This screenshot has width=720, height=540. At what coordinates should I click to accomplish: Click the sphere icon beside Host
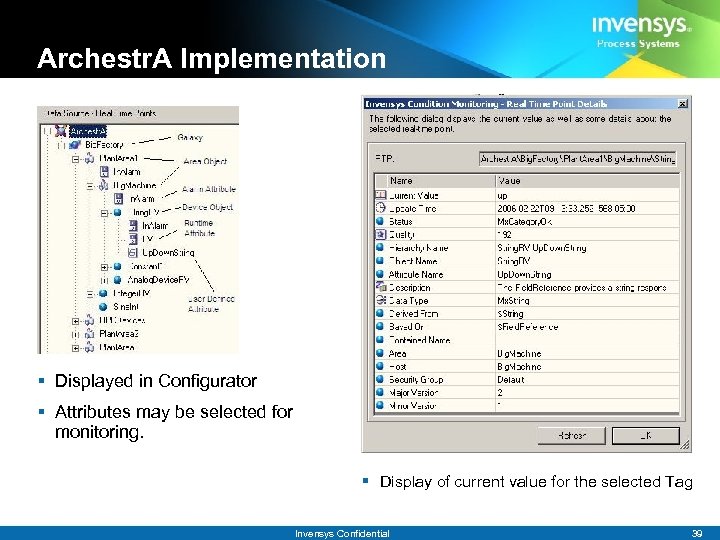pyautogui.click(x=380, y=366)
